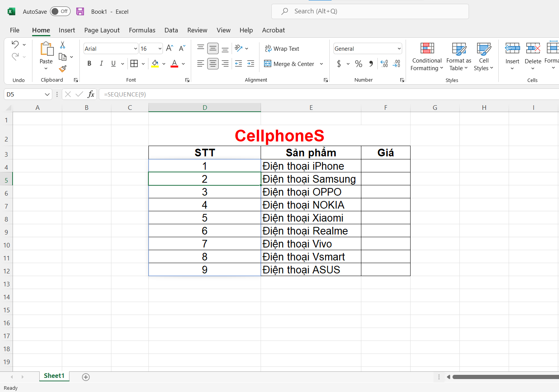Switch to the Review tab
The height and width of the screenshot is (392, 559).
click(197, 30)
